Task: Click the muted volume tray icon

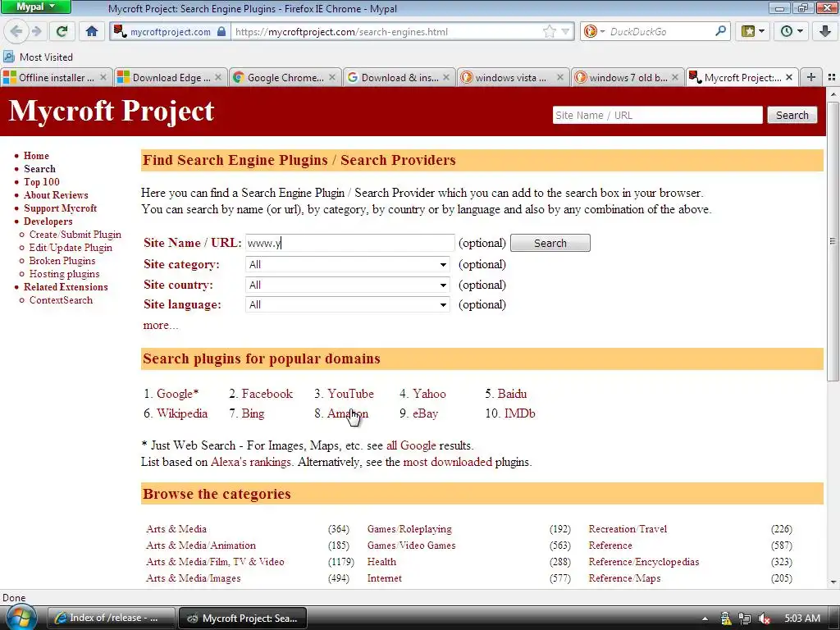Action: click(765, 619)
